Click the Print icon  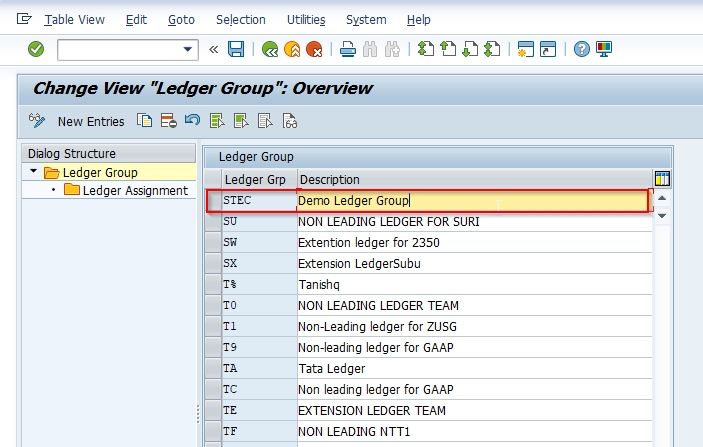347,49
